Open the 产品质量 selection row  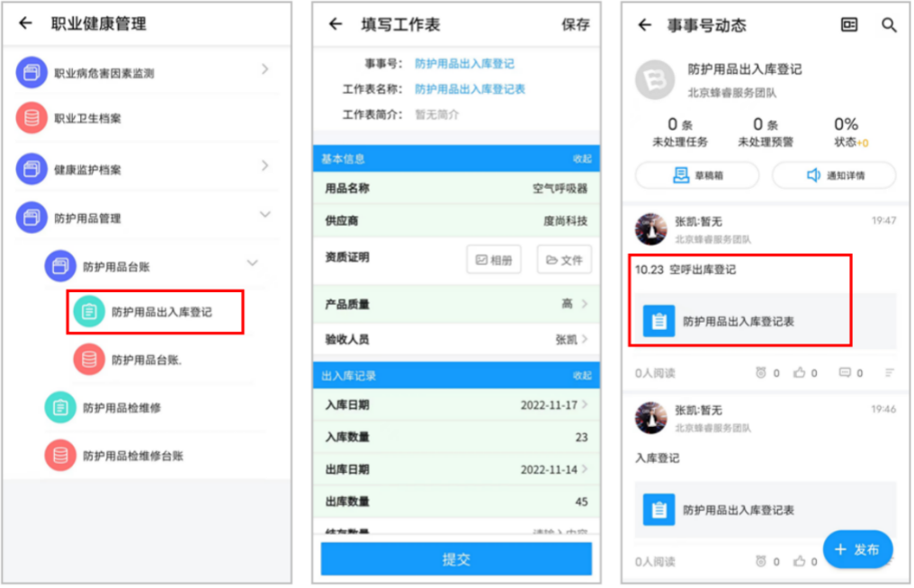pos(456,304)
